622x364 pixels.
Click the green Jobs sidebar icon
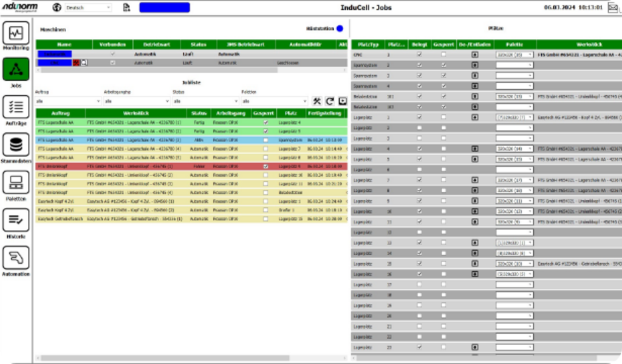(x=16, y=70)
